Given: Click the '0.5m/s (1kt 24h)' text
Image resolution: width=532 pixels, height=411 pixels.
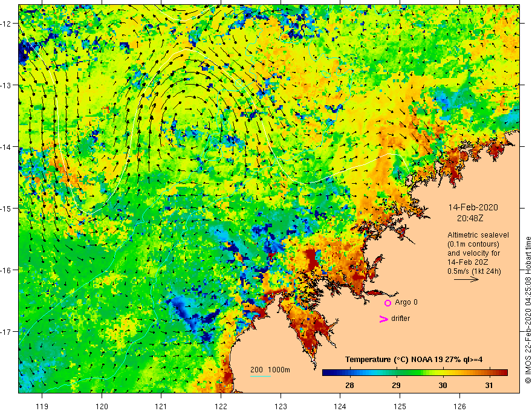Looking at the screenshot, I should click(474, 271).
